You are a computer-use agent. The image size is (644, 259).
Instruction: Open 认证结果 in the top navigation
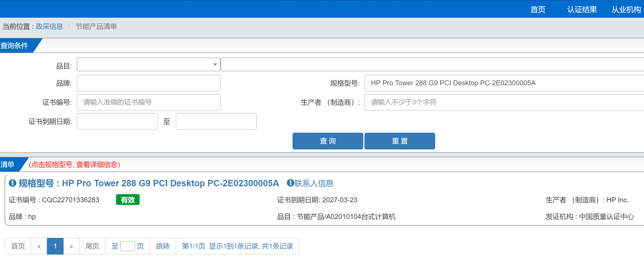click(582, 10)
